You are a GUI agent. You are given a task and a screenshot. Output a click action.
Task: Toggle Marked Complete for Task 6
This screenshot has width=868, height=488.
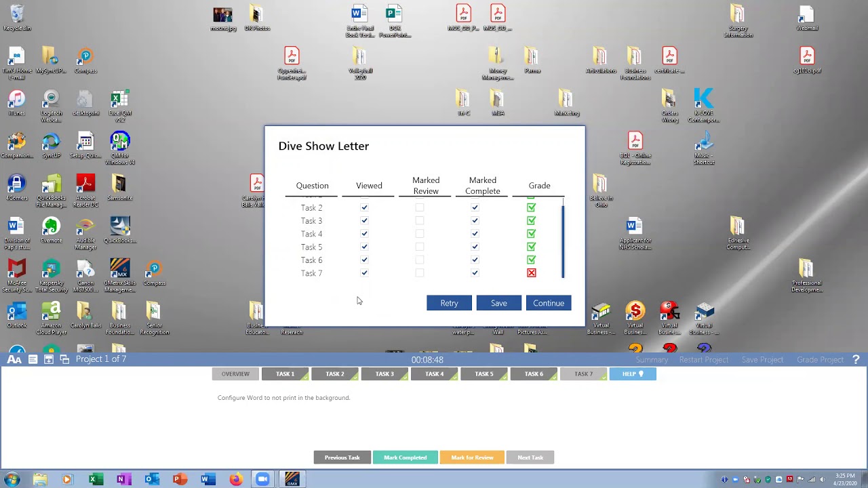coord(475,260)
